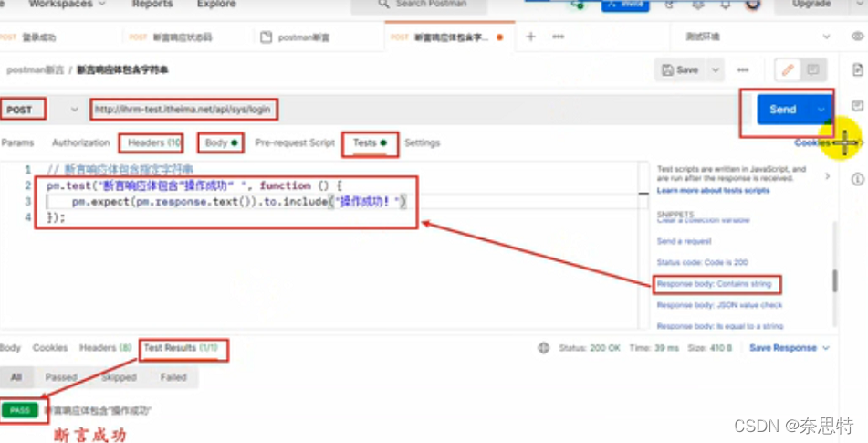
Task: Open the Reports menu
Action: (x=152, y=4)
